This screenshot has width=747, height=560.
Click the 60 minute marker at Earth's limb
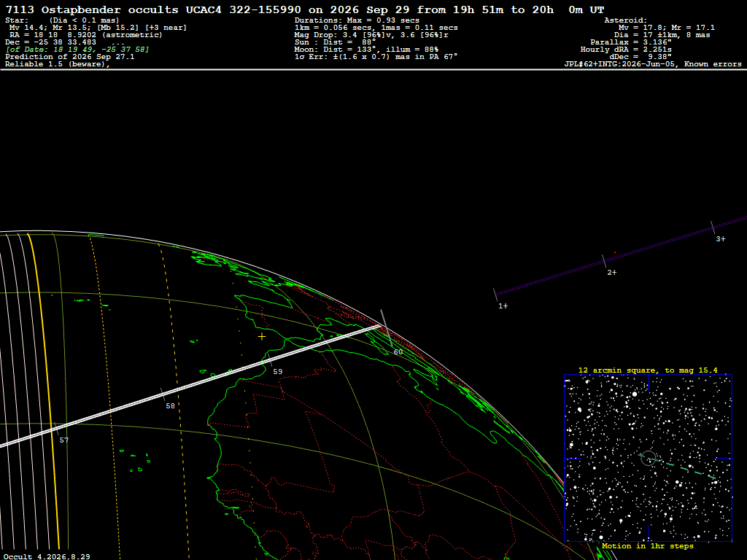(x=398, y=352)
